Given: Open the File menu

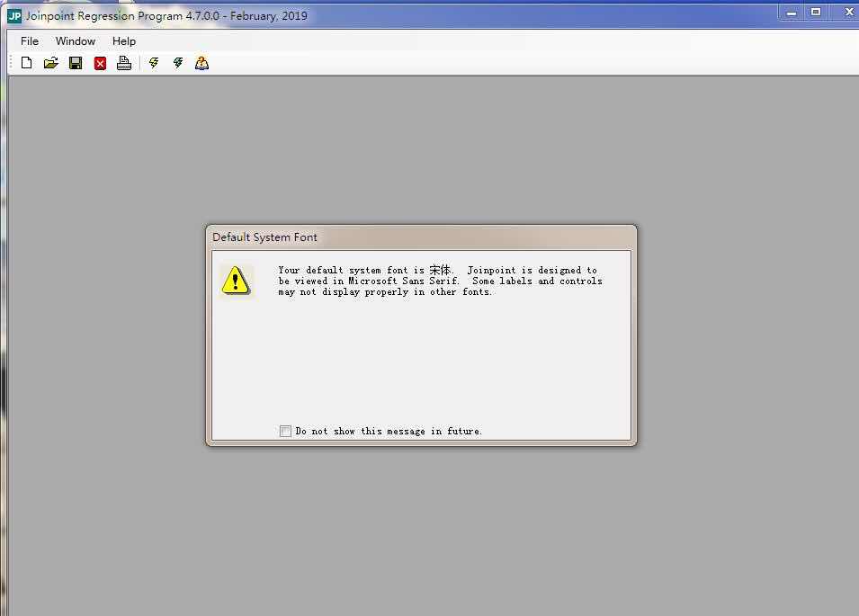Looking at the screenshot, I should 30,41.
